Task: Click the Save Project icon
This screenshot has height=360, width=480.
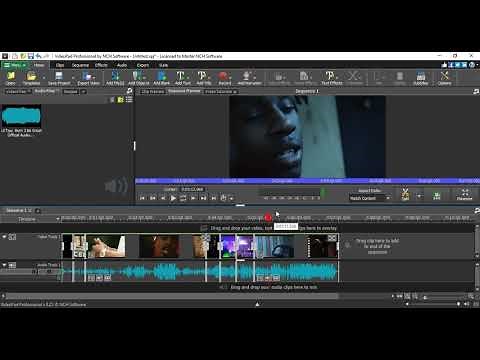Action: [59, 78]
